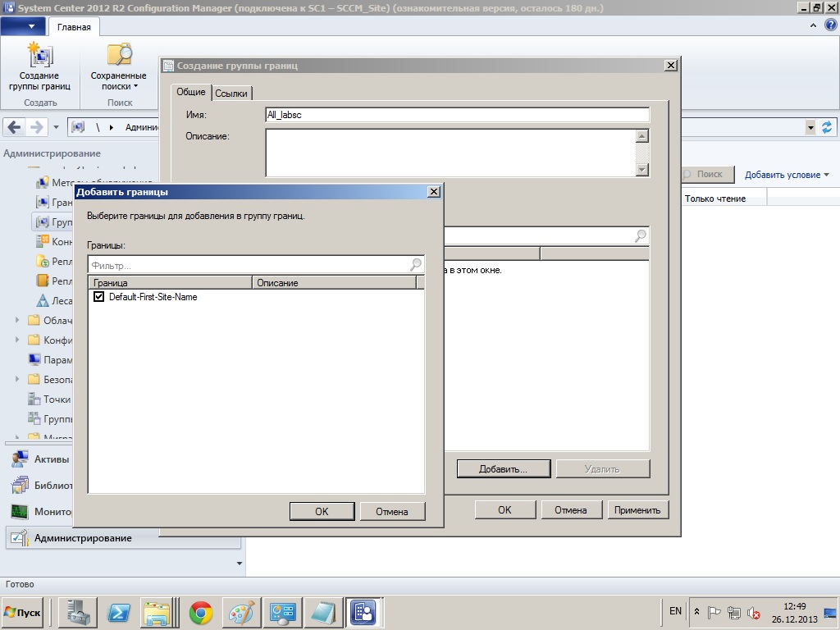The image size is (840, 630).
Task: Open Paint from the taskbar
Action: point(242,614)
